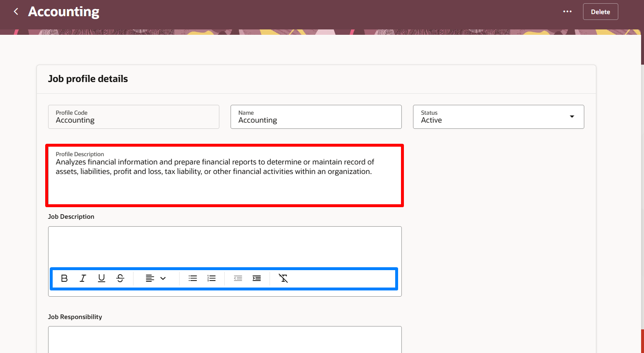Apply italic formatting in Job Description
644x353 pixels.
(83, 278)
